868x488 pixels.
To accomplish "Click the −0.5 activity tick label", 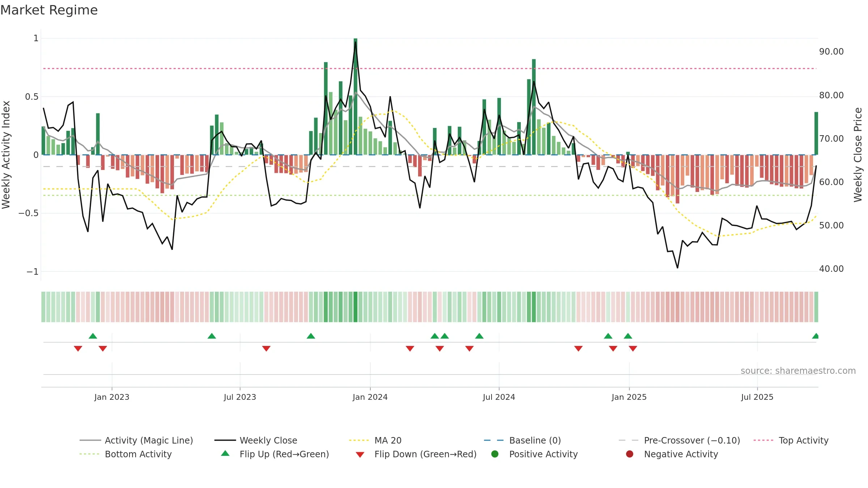I will coord(29,213).
